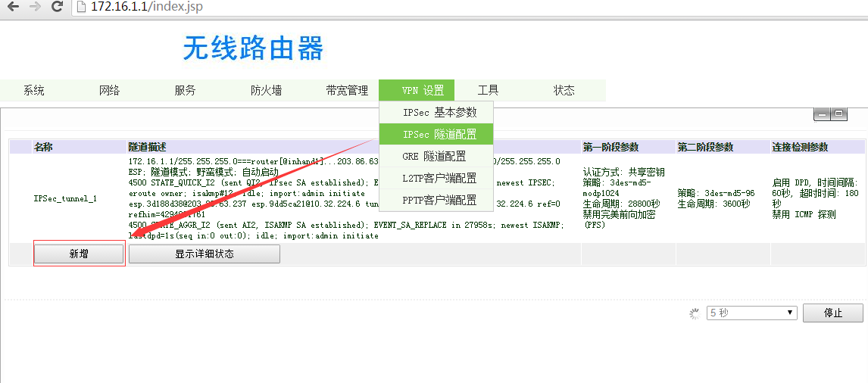Open the 工具 menu
Image resolution: width=868 pixels, height=383 pixels.
(489, 90)
